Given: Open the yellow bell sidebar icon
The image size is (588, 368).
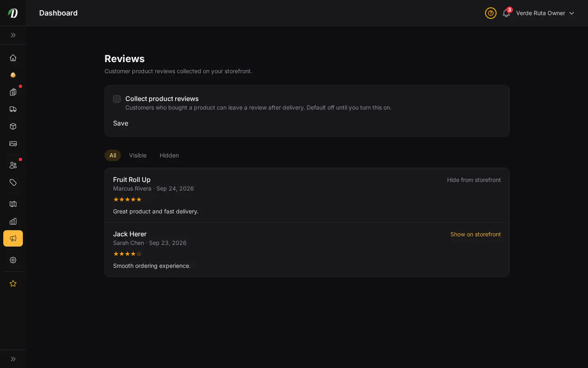Looking at the screenshot, I should [13, 75].
